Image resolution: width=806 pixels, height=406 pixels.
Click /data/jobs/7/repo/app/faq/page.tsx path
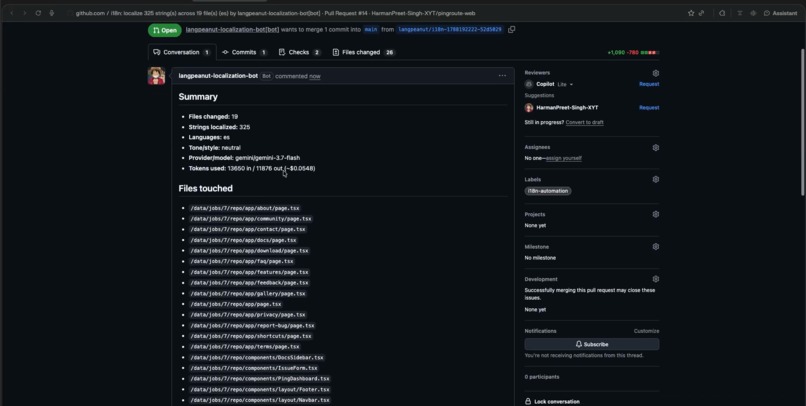(x=242, y=262)
